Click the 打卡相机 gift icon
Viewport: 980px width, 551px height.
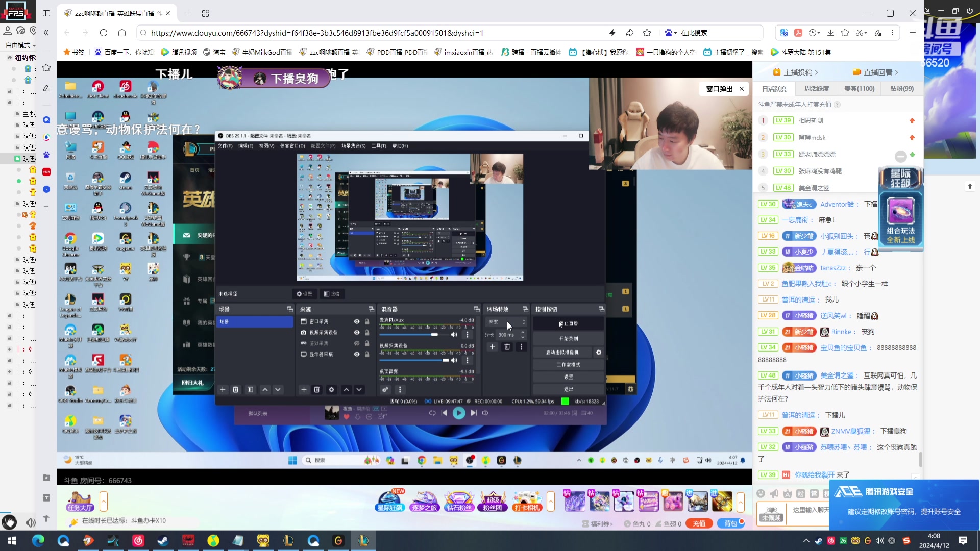(527, 500)
